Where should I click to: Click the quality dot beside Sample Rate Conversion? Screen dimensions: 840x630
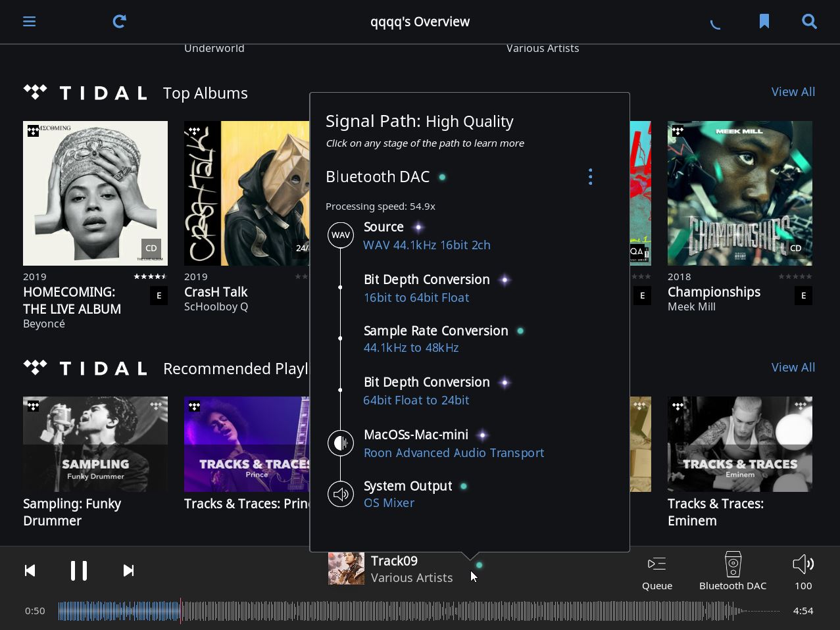click(x=520, y=331)
